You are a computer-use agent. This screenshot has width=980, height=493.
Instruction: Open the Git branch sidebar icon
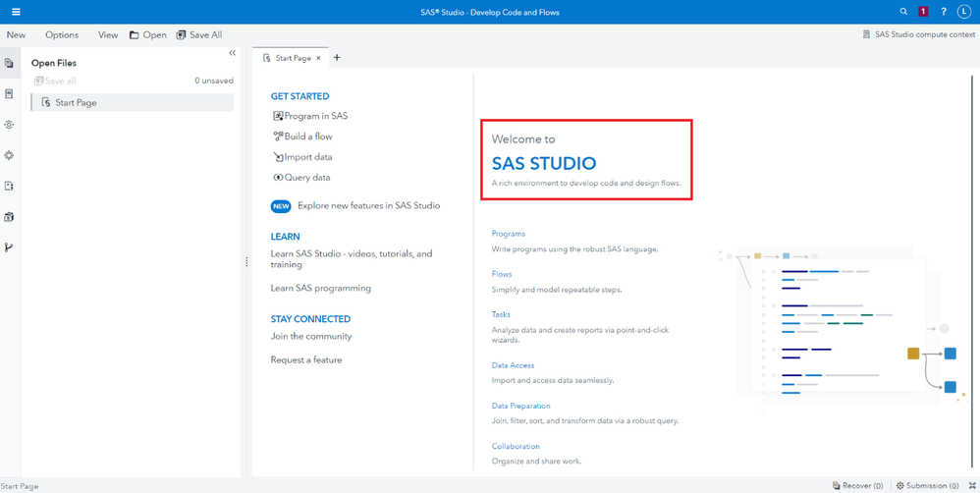click(9, 247)
